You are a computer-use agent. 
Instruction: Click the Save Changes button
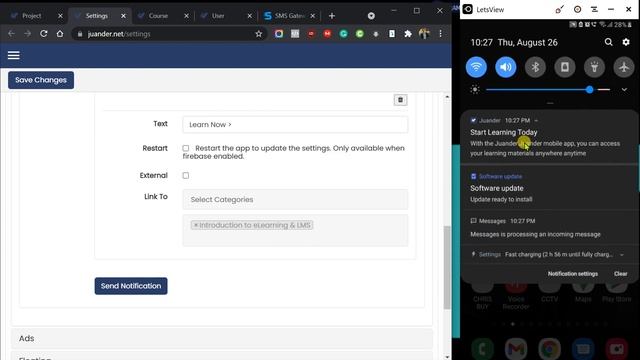pyautogui.click(x=41, y=80)
